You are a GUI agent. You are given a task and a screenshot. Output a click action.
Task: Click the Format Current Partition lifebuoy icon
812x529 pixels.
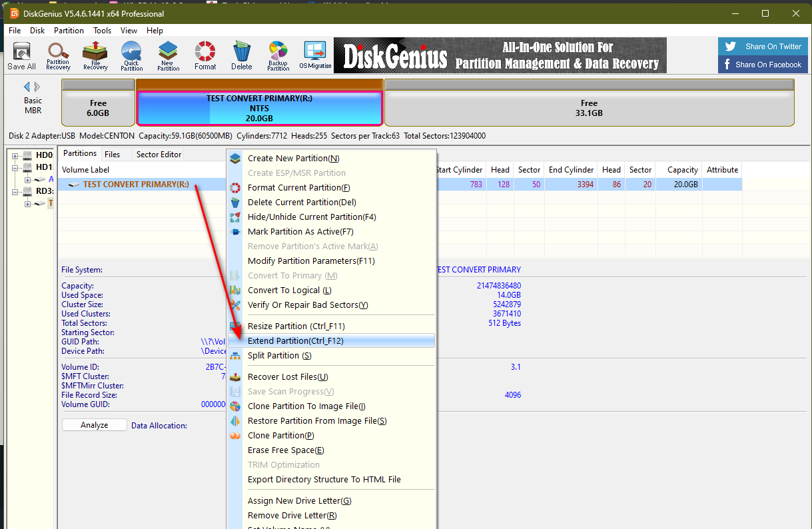(x=234, y=188)
